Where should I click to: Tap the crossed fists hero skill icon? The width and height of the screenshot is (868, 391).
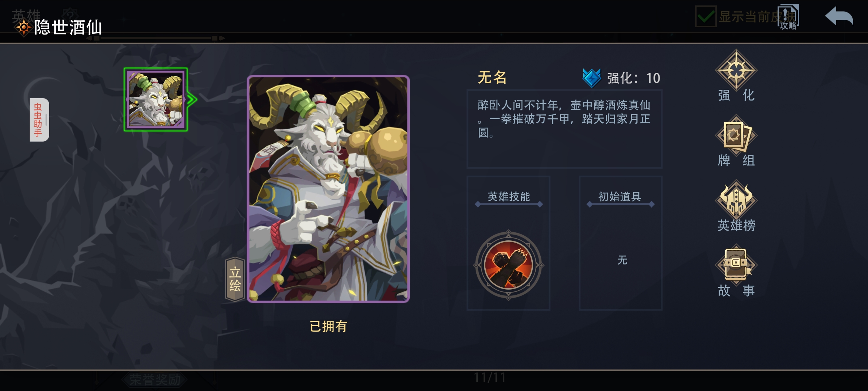click(x=508, y=265)
